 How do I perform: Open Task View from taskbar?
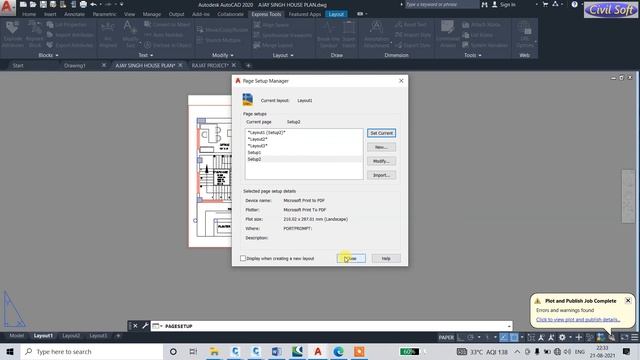click(x=193, y=351)
